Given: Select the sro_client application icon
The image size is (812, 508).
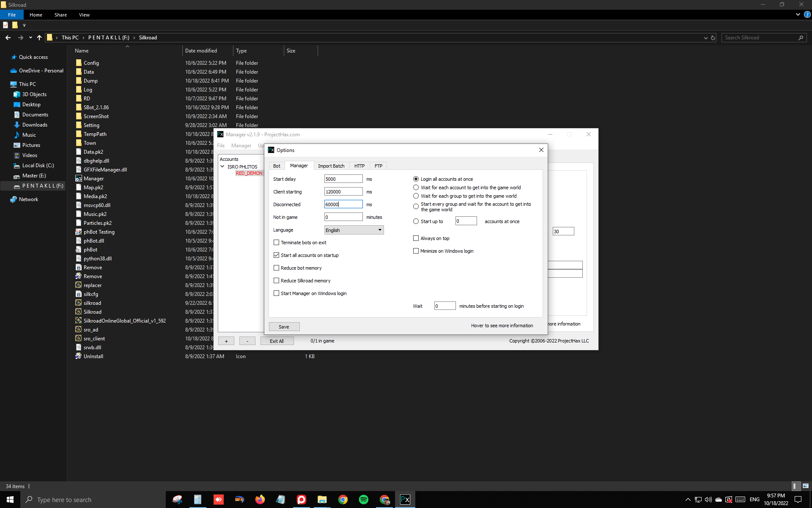Looking at the screenshot, I should tap(79, 339).
